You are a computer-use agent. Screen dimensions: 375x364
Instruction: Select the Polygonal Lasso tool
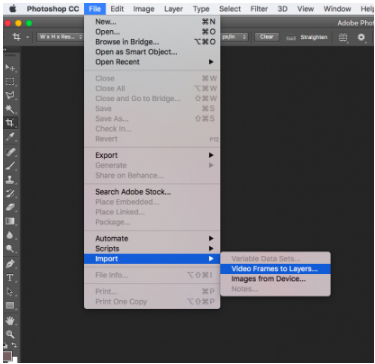click(10, 95)
